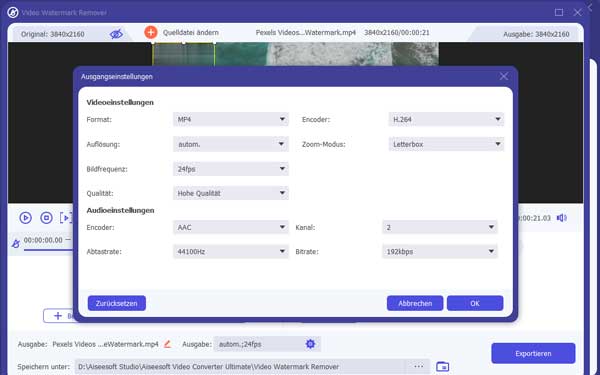The height and width of the screenshot is (375, 600).
Task: Click the Abbrechen button
Action: pos(415,303)
